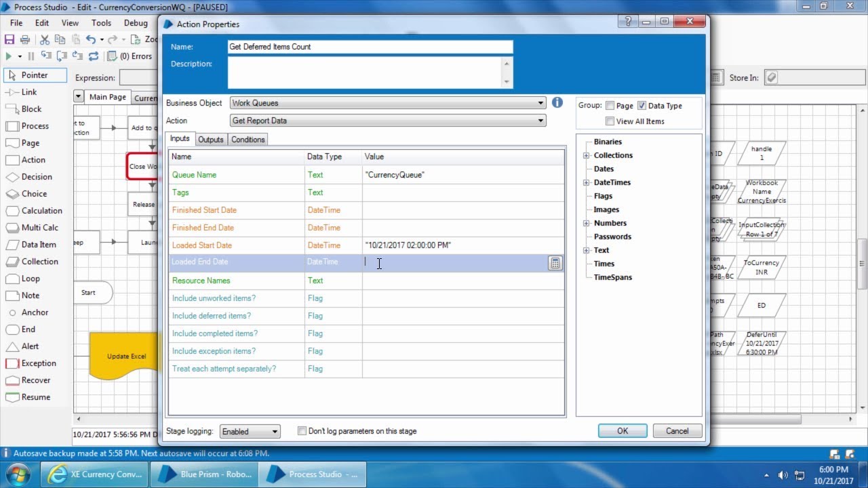Click the OK button
Image resolution: width=868 pixels, height=488 pixels.
click(623, 431)
